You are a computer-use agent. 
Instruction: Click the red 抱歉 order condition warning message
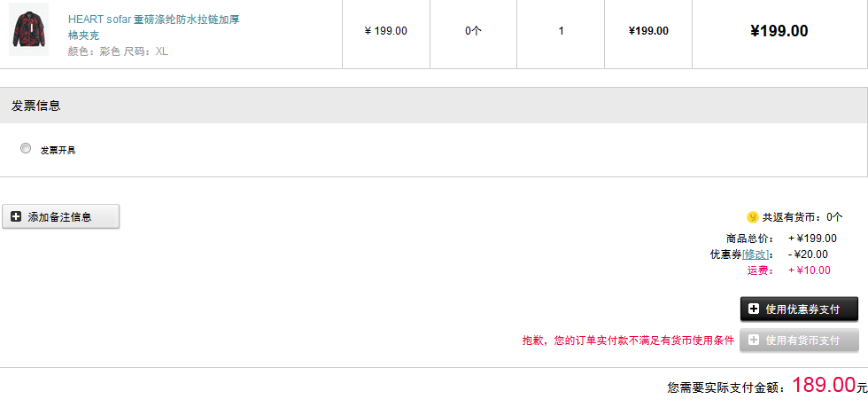(x=628, y=340)
